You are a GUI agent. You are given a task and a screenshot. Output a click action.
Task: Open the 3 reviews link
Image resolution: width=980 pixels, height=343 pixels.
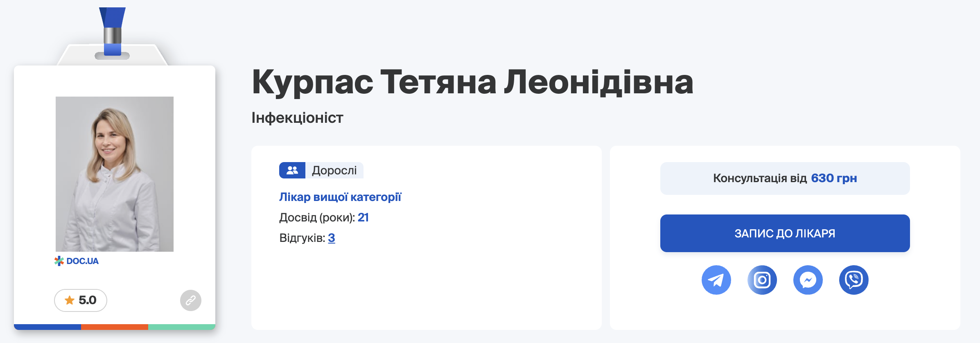332,238
